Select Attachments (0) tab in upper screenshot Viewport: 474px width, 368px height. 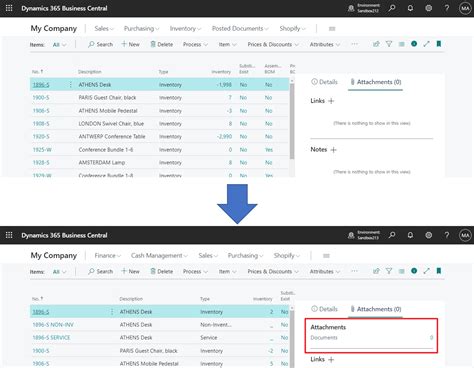(x=375, y=82)
